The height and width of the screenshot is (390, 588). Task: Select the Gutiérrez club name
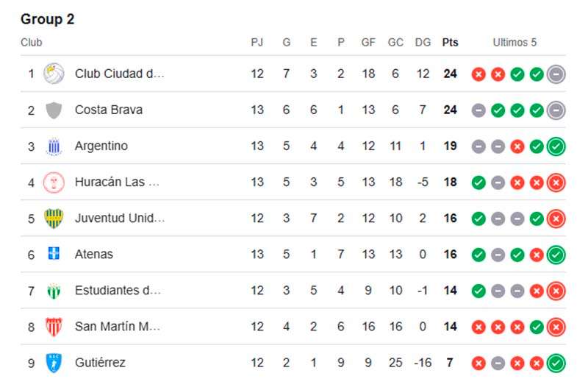tap(100, 363)
